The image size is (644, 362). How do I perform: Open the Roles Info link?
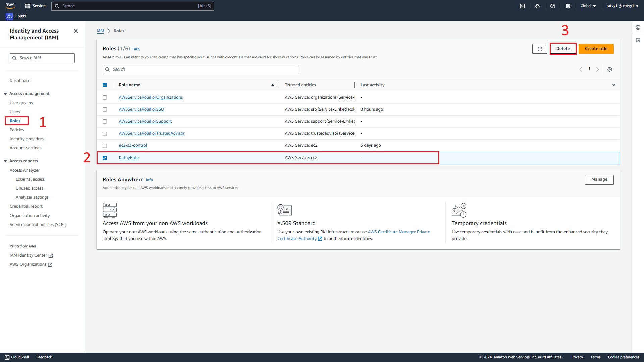(x=136, y=49)
